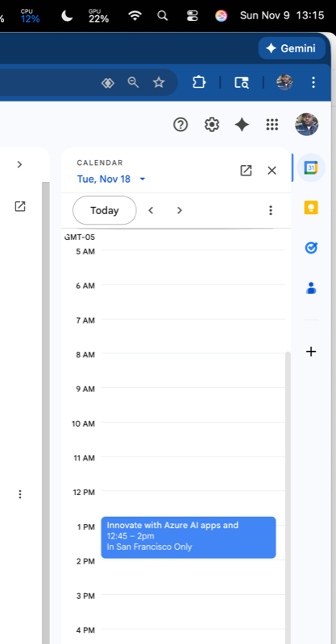Get add-ons with plus icon
The image size is (336, 644).
pyautogui.click(x=311, y=352)
